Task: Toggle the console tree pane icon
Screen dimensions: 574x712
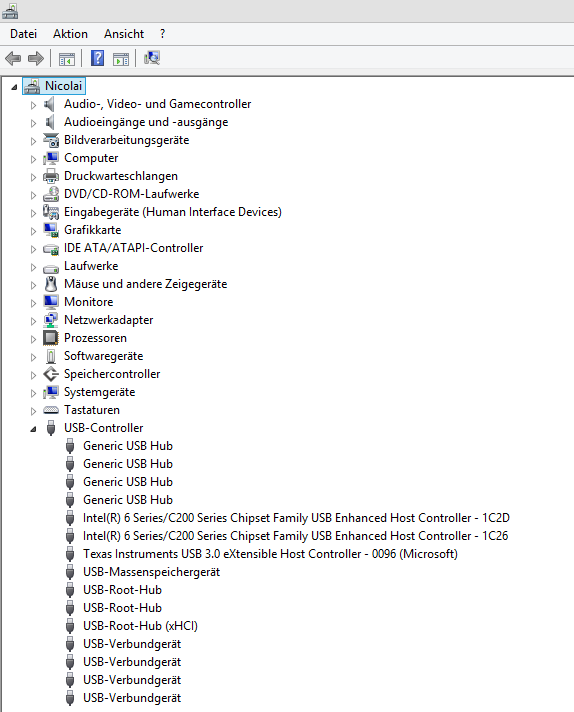Action: [x=67, y=59]
